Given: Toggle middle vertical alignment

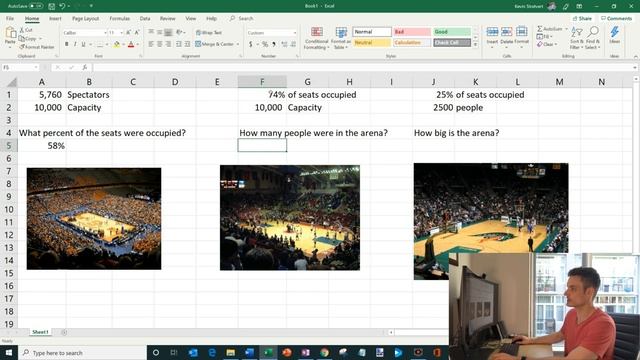Looking at the screenshot, I should (160, 32).
